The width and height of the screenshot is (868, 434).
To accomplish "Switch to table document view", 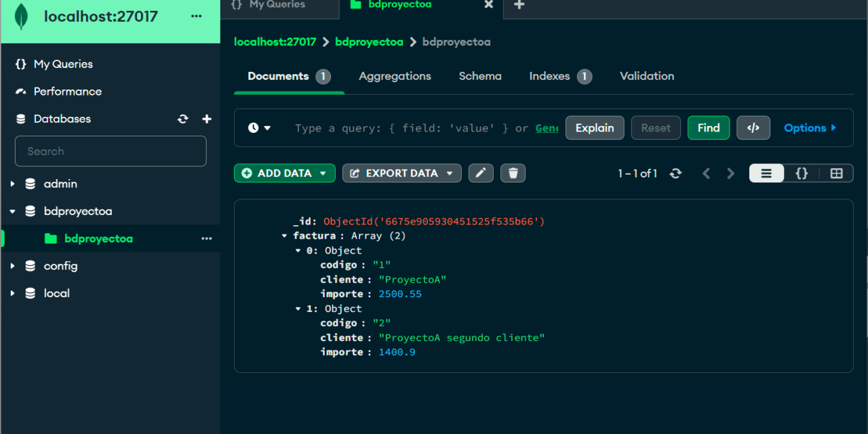I will [x=835, y=173].
